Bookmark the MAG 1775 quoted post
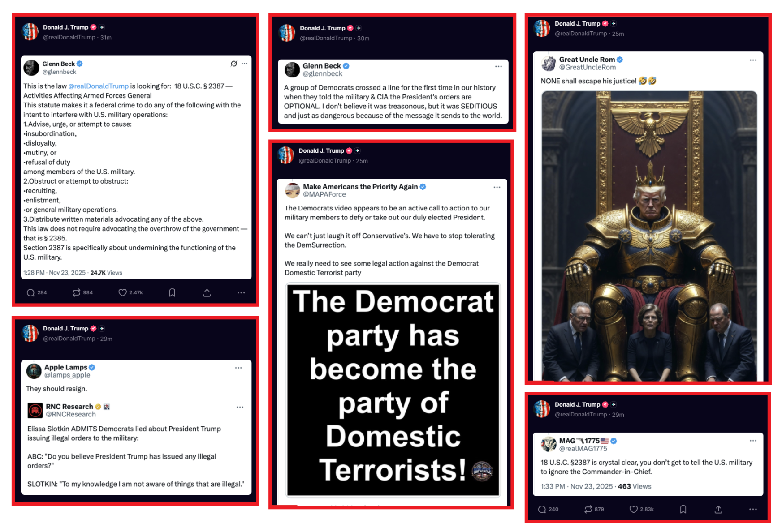The width and height of the screenshot is (782, 532). click(683, 509)
